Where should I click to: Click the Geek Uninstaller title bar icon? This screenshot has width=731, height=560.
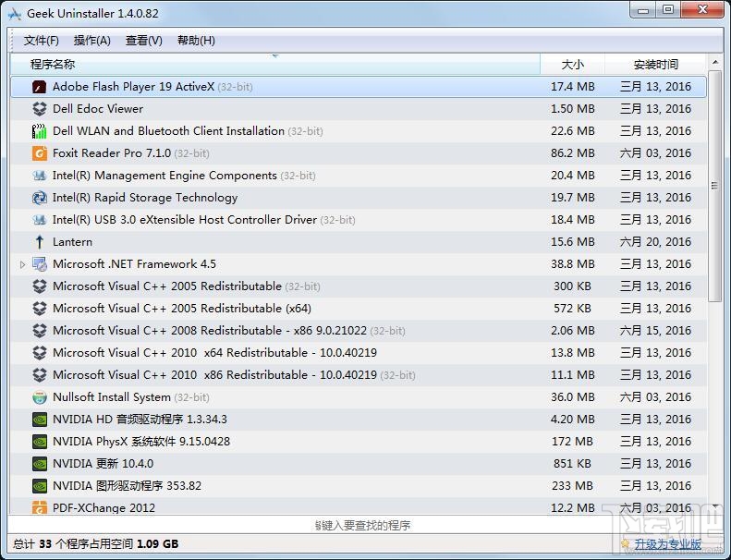point(15,14)
